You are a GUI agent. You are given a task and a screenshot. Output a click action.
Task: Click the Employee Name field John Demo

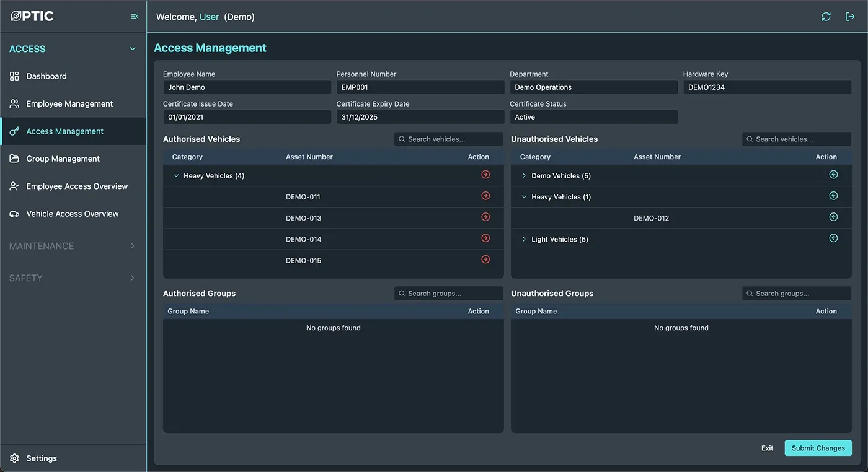[247, 87]
